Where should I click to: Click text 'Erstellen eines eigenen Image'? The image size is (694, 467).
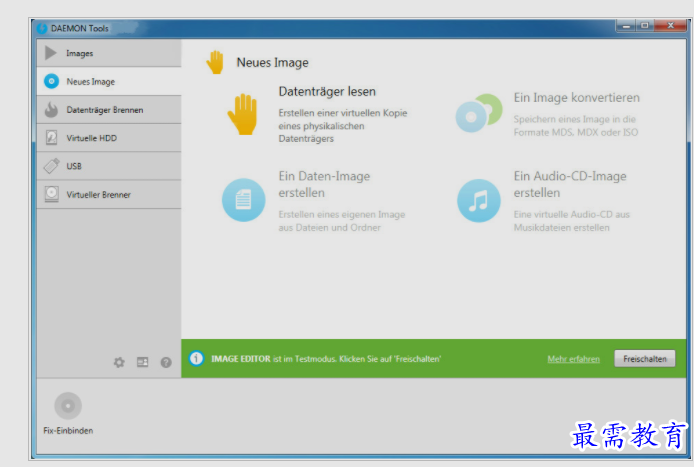click(x=342, y=214)
